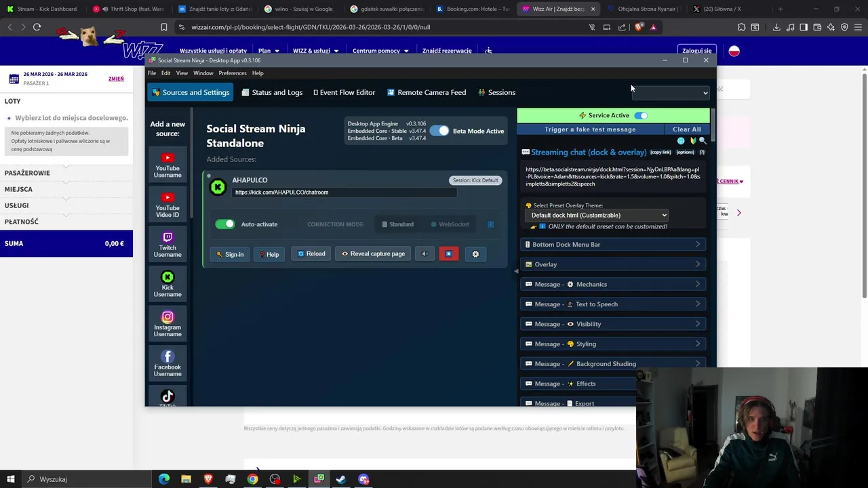This screenshot has height=488, width=868.
Task: Switch to Status and Logs tab
Action: pyautogui.click(x=272, y=92)
